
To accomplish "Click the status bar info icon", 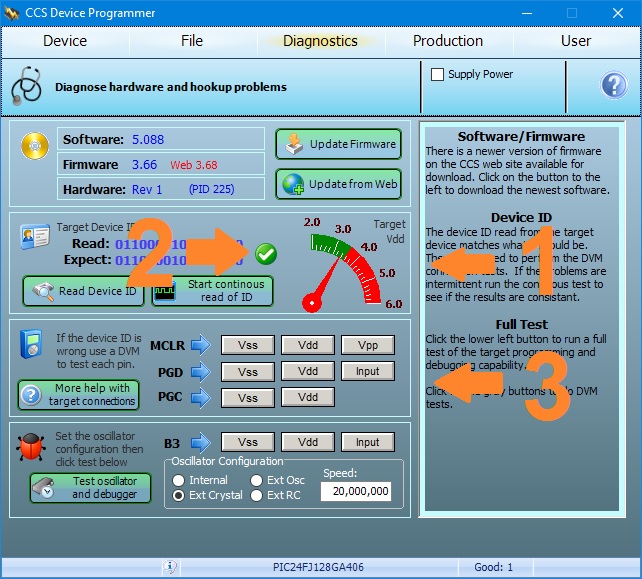I will pyautogui.click(x=170, y=567).
